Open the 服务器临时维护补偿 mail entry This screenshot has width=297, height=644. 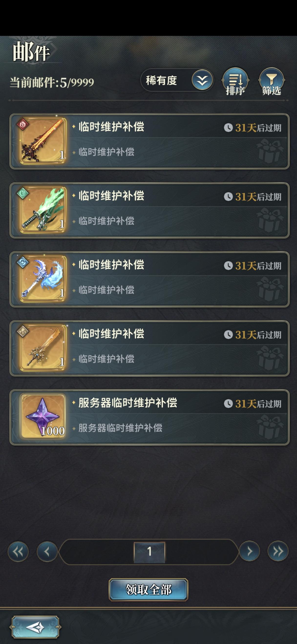[150, 417]
